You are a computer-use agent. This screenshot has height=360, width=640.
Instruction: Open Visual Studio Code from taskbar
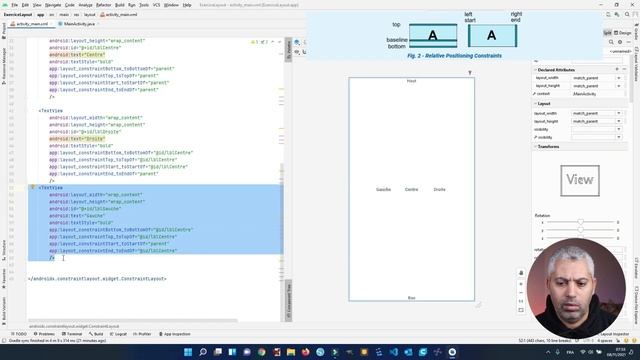click(x=393, y=352)
